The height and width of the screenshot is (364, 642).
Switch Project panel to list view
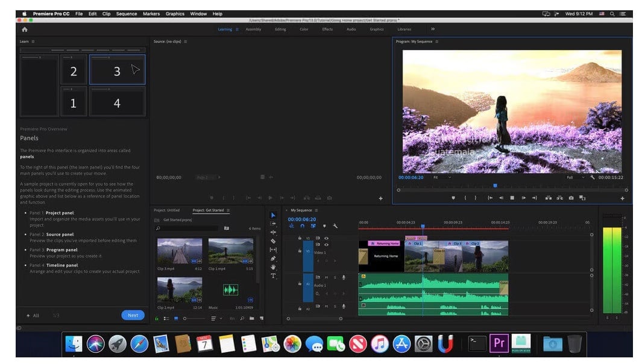(x=166, y=318)
